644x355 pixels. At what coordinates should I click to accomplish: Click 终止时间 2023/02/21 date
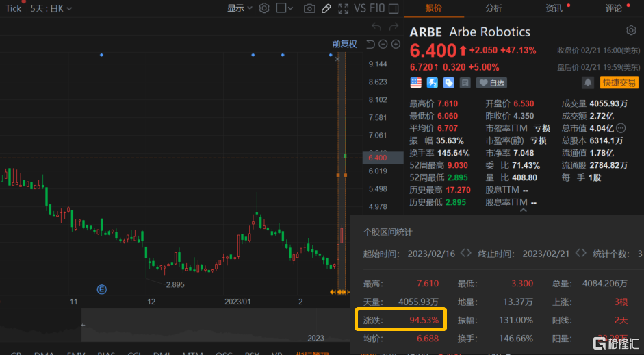546,254
